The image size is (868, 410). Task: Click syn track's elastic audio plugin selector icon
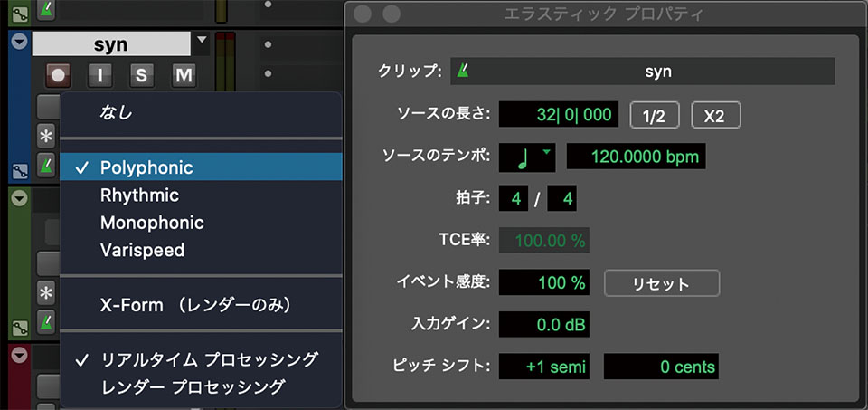46,165
